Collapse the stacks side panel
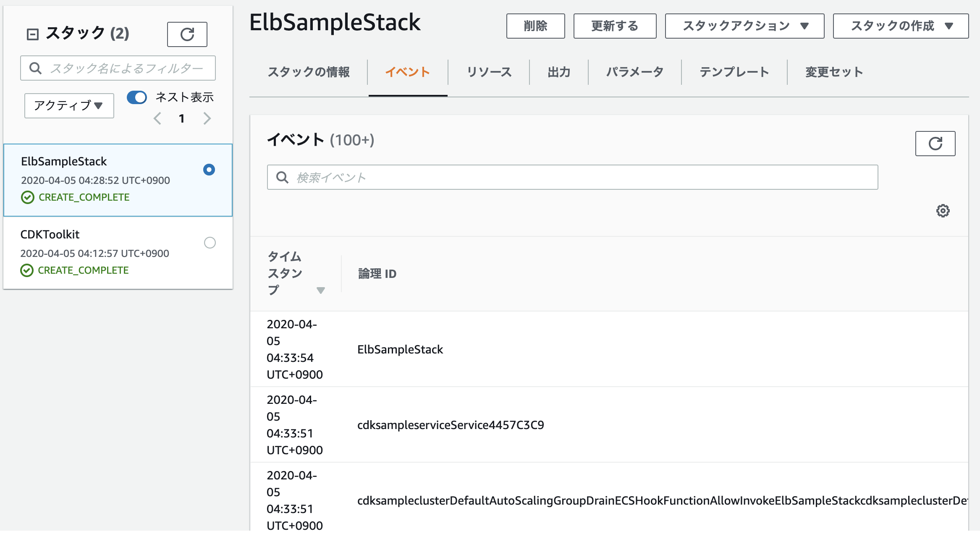This screenshot has height=534, width=980. click(x=34, y=34)
